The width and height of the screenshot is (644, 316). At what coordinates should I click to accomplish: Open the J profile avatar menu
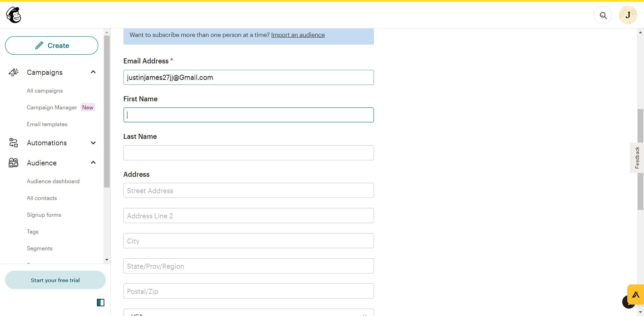[x=628, y=15]
